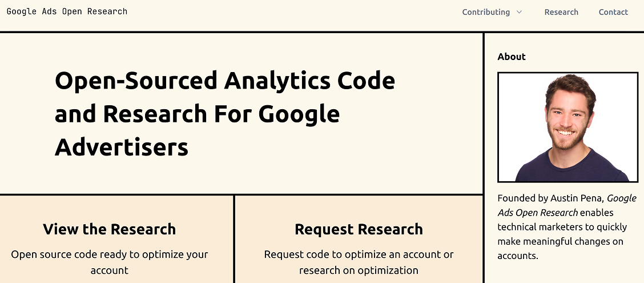Click the About sidebar heading
The image size is (644, 283).
click(x=512, y=57)
